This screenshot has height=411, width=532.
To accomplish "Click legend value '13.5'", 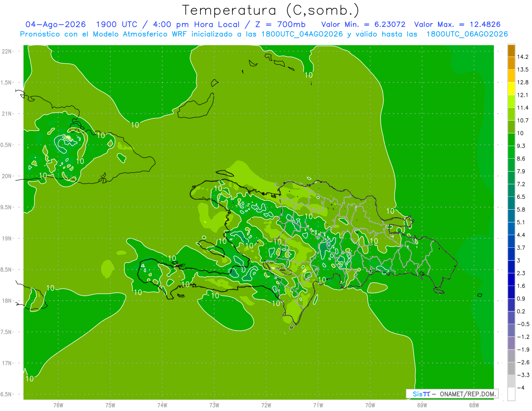I will tap(524, 70).
